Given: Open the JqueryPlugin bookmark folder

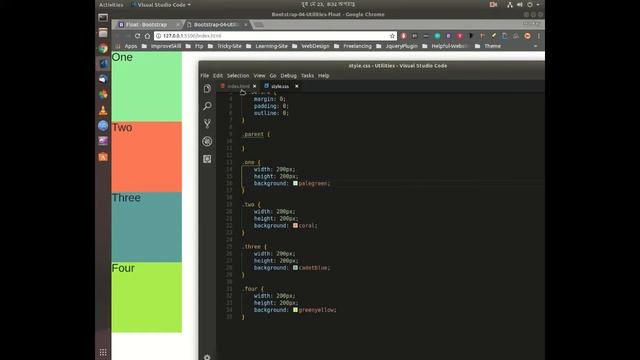Looking at the screenshot, I should coord(397,46).
